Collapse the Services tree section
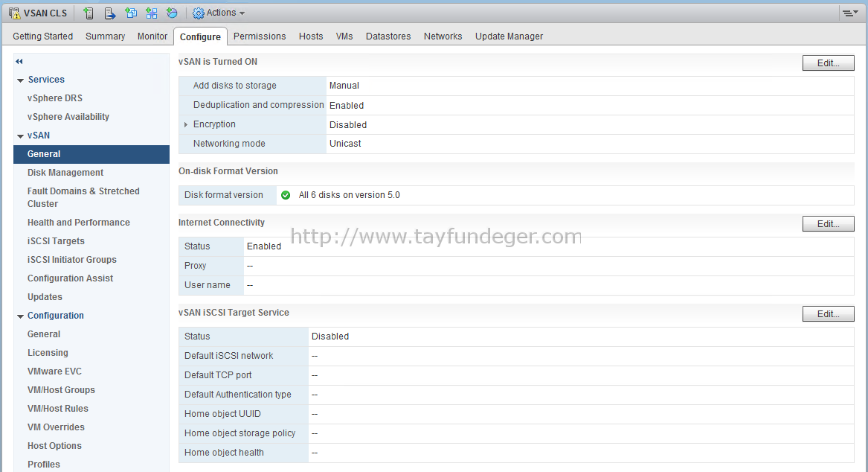This screenshot has height=472, width=868. (x=21, y=80)
